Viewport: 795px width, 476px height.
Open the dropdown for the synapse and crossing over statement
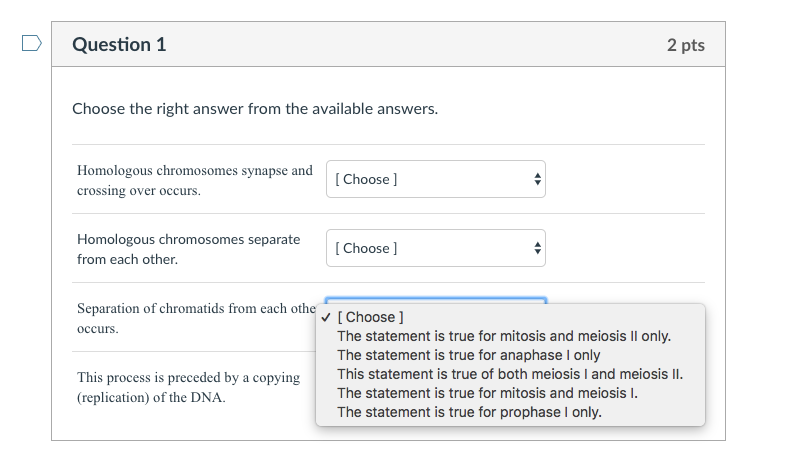(436, 179)
